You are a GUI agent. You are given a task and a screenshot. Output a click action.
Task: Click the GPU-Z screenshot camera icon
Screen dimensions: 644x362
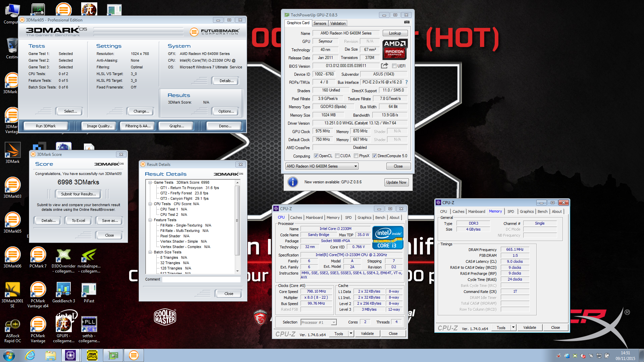(x=407, y=22)
